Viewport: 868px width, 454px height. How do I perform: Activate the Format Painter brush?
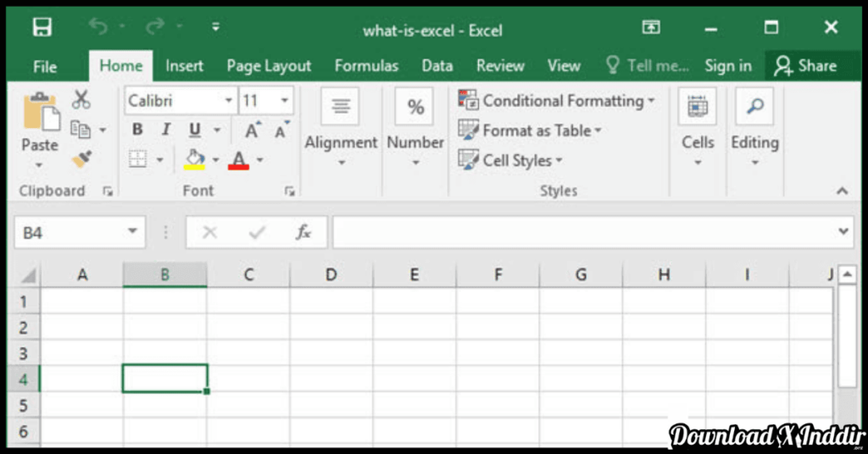pyautogui.click(x=82, y=159)
